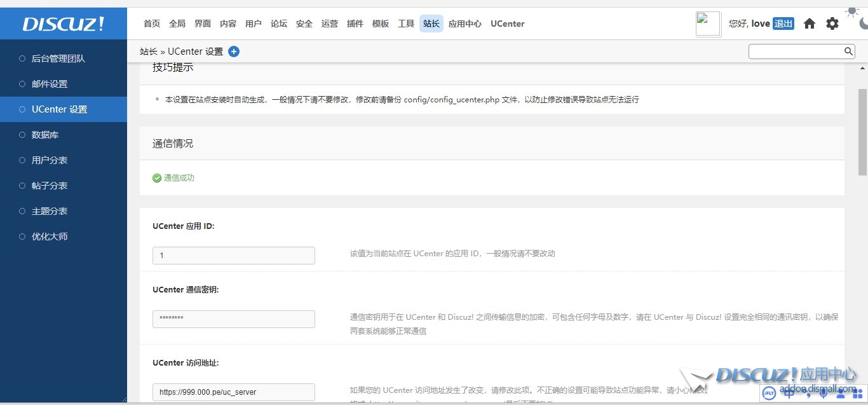The width and height of the screenshot is (868, 405).
Task: Click the 通信情况 section heading
Action: pos(173,144)
